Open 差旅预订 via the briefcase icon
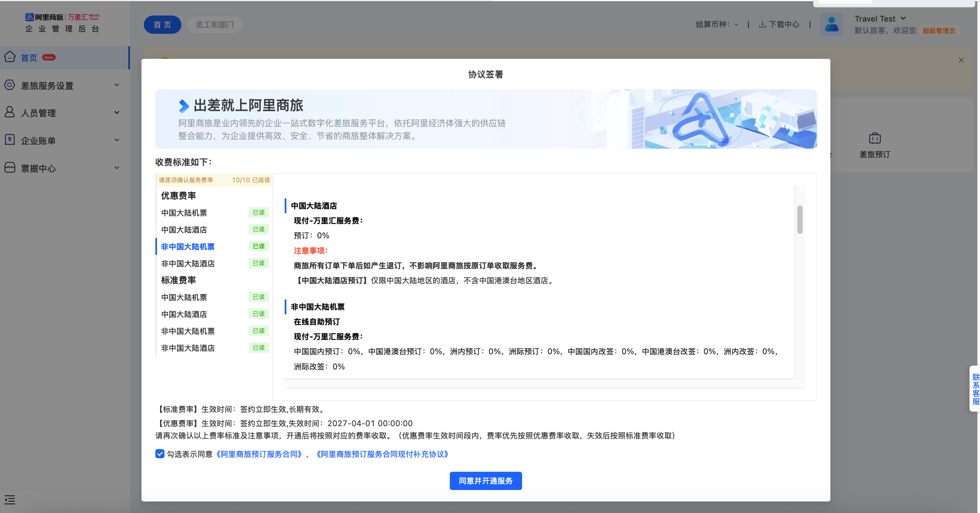980x513 pixels. tap(875, 138)
